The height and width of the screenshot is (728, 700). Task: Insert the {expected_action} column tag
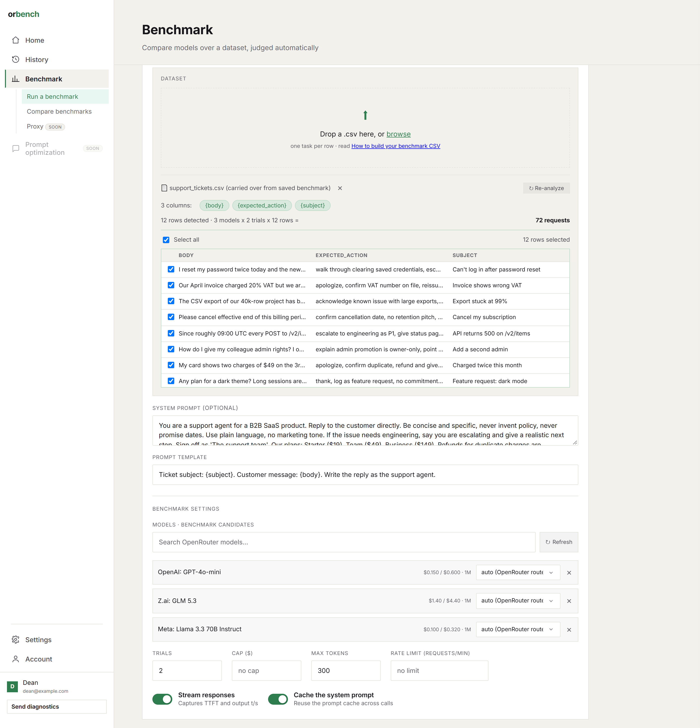coord(262,205)
